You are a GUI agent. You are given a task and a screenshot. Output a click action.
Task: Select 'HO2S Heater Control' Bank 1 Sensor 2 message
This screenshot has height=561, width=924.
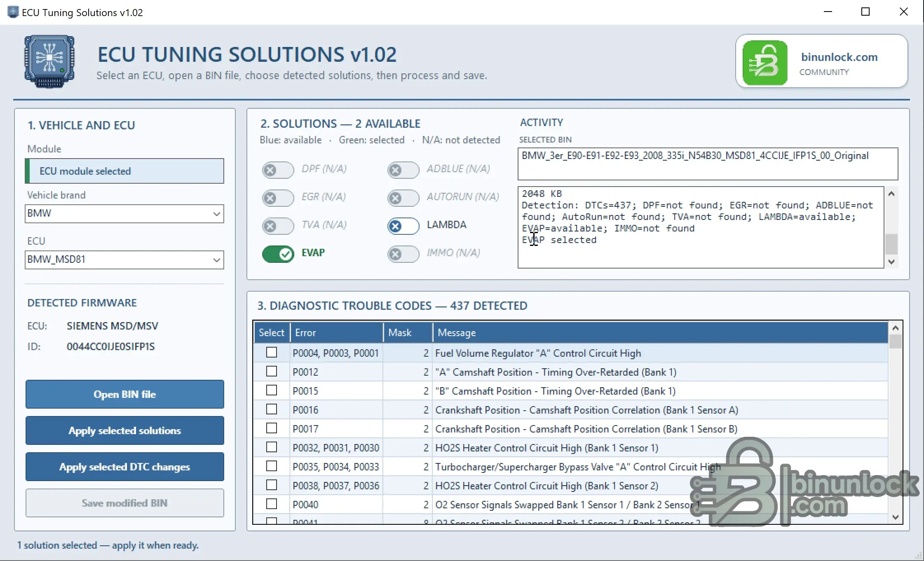coord(660,486)
